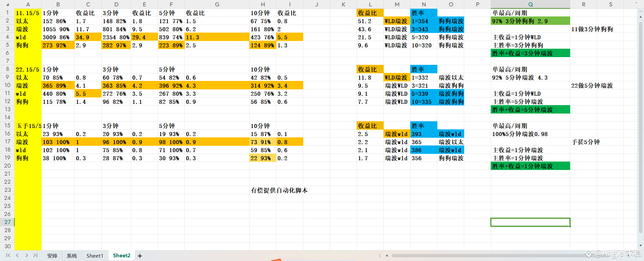Image resolution: width=644 pixels, height=261 pixels.
Task: Select the cell 100%5分钟瑞波0.98
Action: (x=530, y=134)
